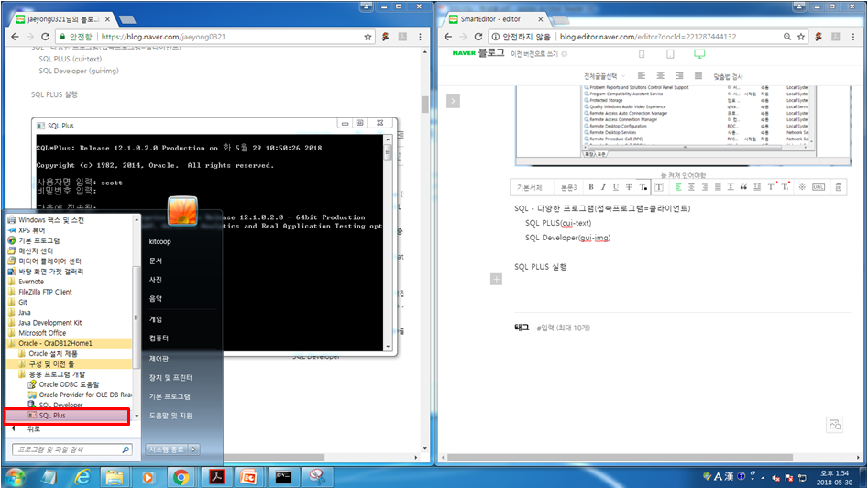This screenshot has width=868, height=489.
Task: Expand the Oracle 설치 제품 folder
Action: 52,353
